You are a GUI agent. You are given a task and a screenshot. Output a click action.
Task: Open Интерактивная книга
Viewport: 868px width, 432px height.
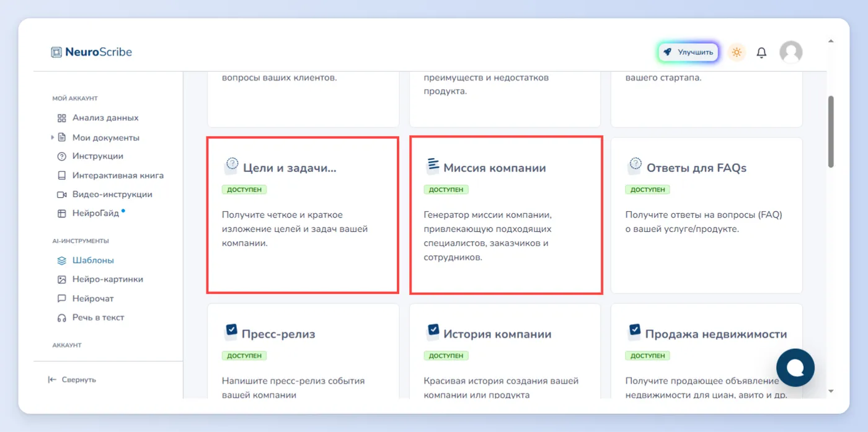[118, 175]
